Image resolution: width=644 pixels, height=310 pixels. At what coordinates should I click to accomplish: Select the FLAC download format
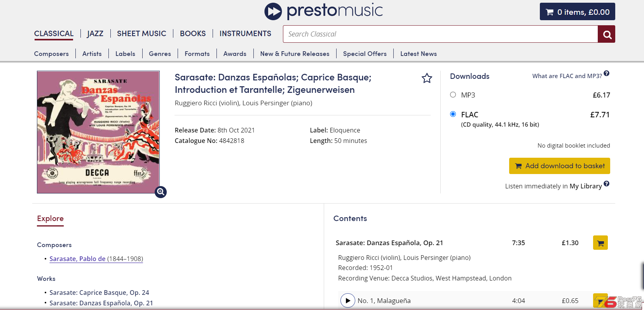point(453,114)
